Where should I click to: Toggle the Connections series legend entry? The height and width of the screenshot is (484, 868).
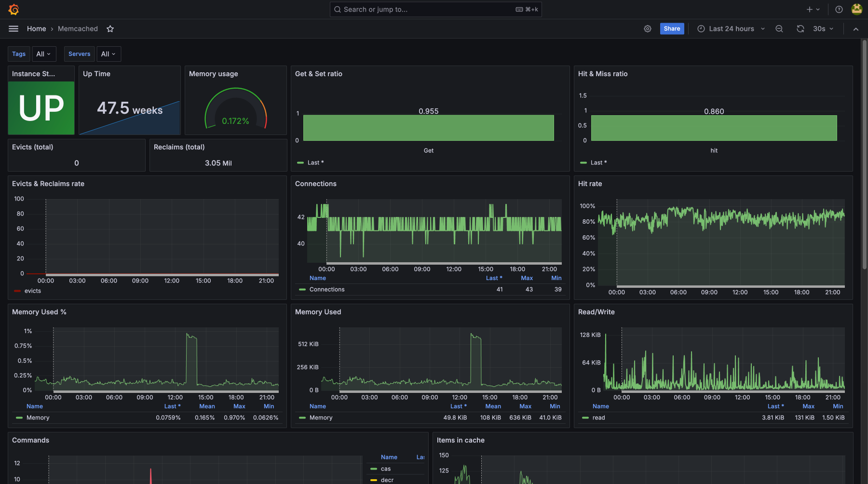click(x=326, y=289)
